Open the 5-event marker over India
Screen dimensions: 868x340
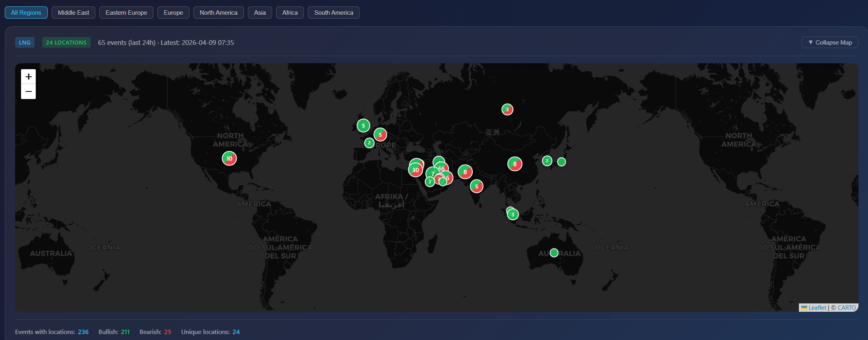(x=477, y=186)
